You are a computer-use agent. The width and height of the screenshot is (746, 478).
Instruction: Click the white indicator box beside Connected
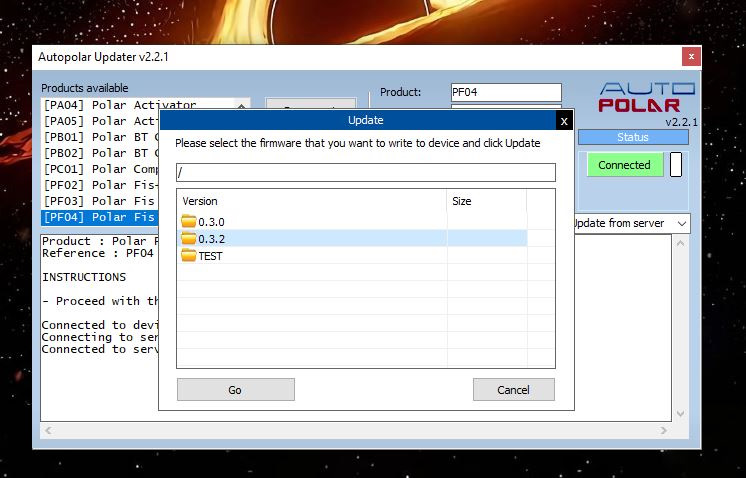tap(676, 165)
